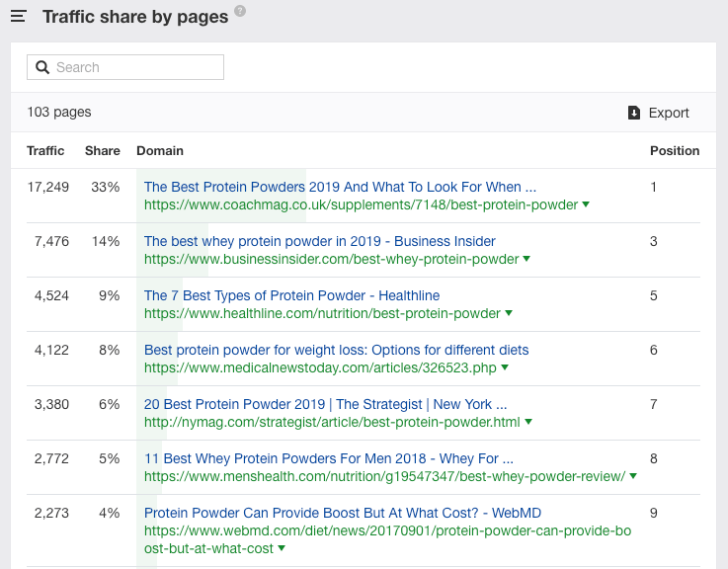728x569 pixels.
Task: Focus the Search input field
Action: tap(125, 67)
